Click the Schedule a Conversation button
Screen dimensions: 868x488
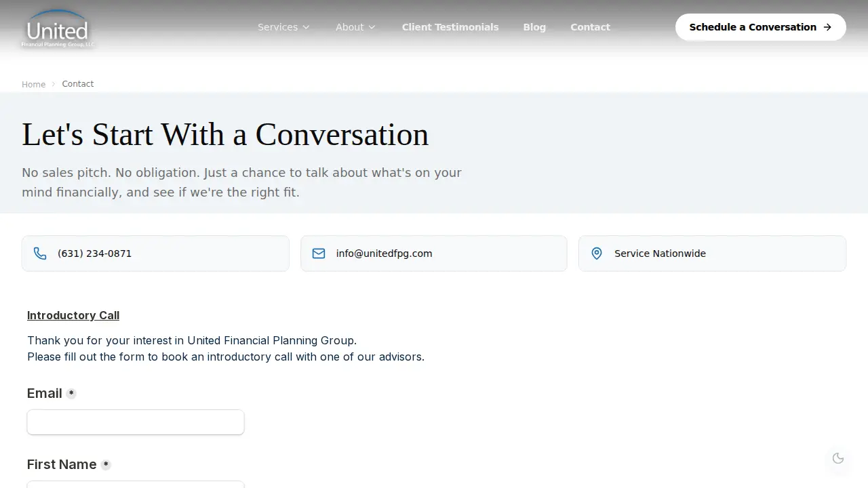click(x=761, y=27)
